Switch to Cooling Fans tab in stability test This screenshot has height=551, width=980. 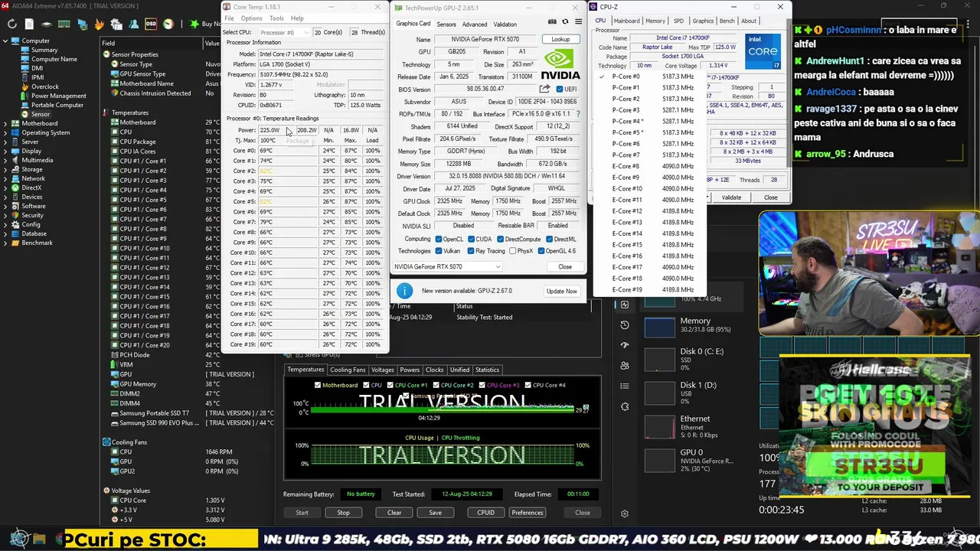pyautogui.click(x=348, y=370)
